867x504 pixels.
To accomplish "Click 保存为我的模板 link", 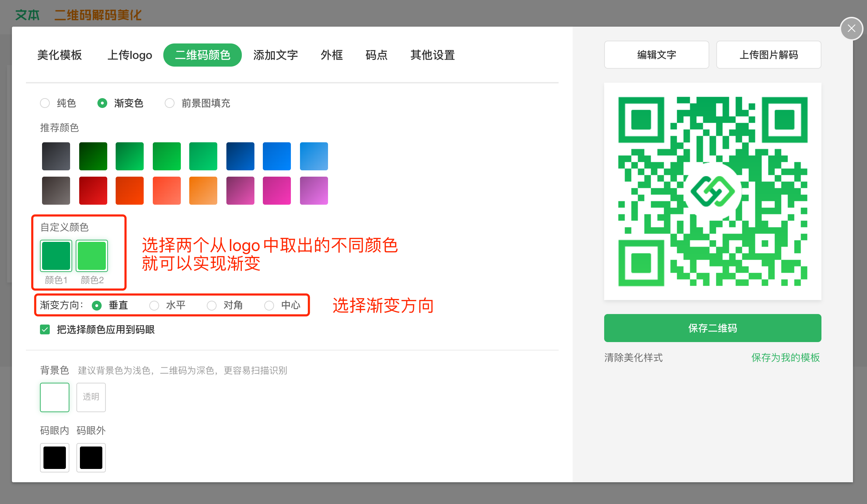I will 786,357.
